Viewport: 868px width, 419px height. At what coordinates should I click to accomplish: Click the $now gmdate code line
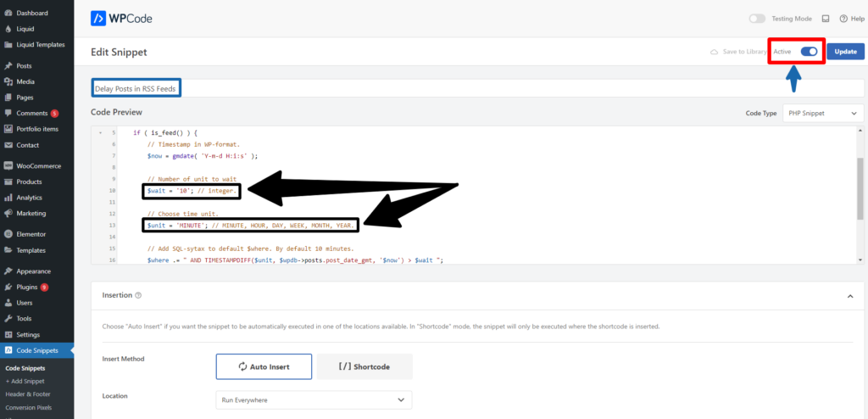click(203, 156)
